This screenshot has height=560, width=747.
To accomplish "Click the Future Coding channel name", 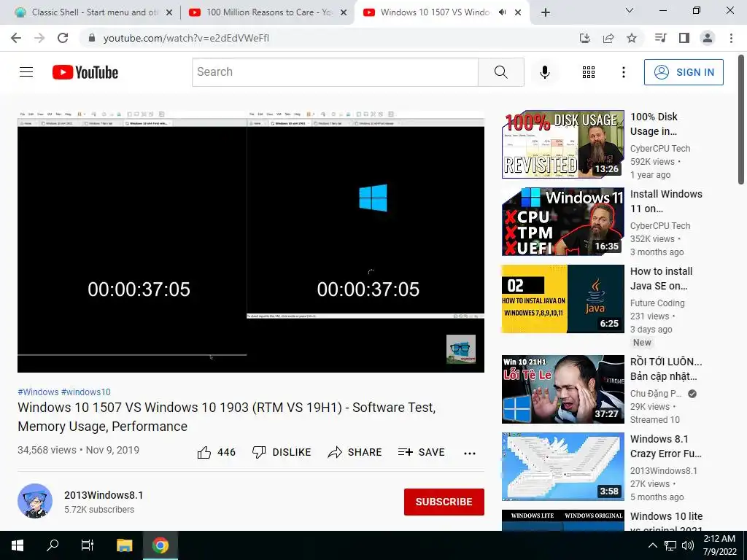I will (657, 303).
